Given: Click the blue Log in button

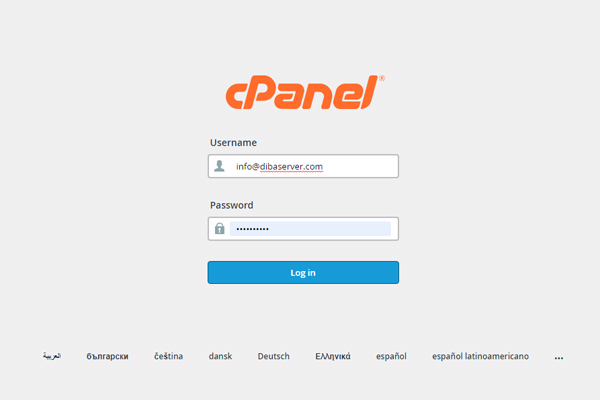Looking at the screenshot, I should (303, 273).
